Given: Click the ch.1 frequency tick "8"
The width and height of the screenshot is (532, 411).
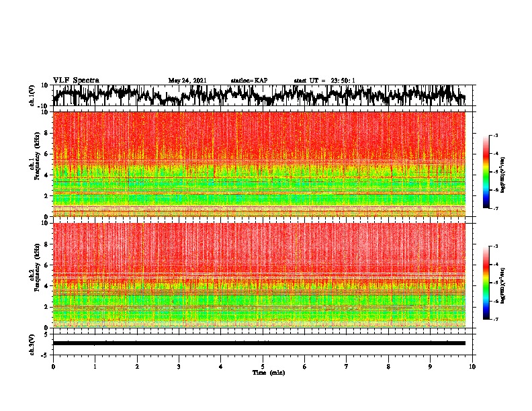Looking at the screenshot, I should click(46, 133).
